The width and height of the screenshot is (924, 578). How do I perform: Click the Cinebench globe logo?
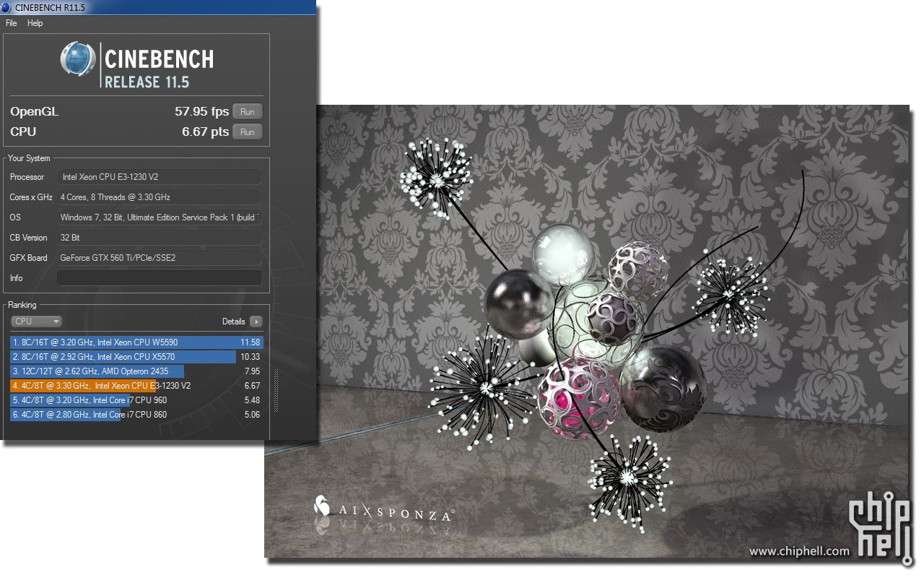click(x=78, y=59)
